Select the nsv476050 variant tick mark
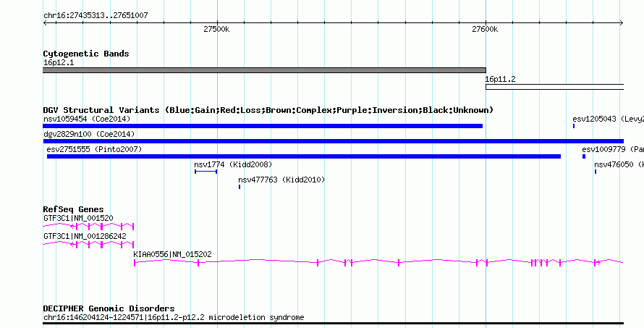Image resolution: width=644 pixels, height=328 pixels. (595, 172)
